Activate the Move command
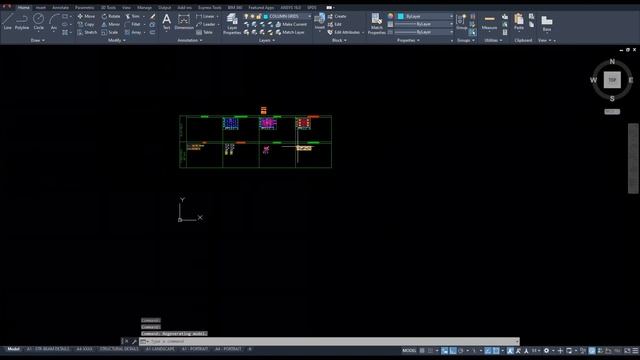The width and height of the screenshot is (640, 360). (x=86, y=16)
